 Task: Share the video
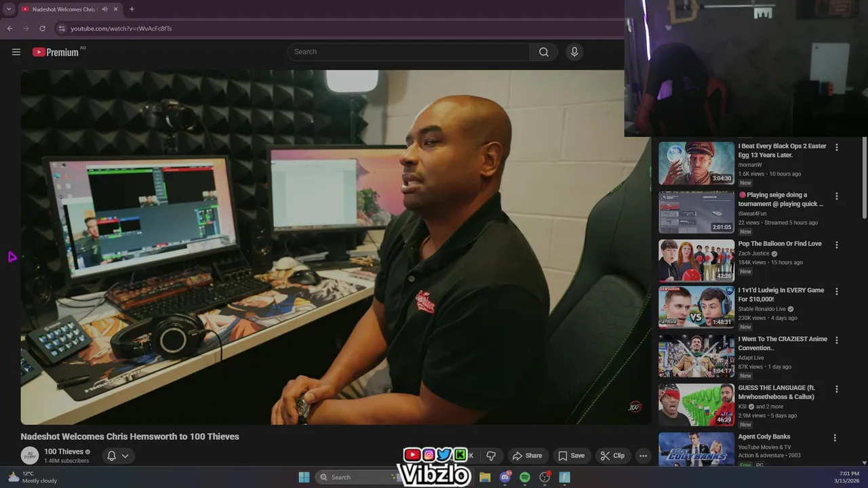coord(527,456)
